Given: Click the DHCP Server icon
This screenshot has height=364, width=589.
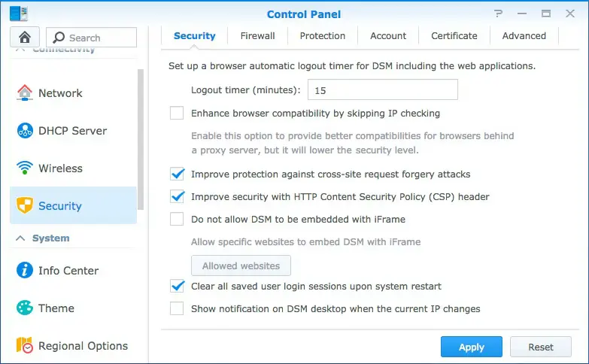Looking at the screenshot, I should tap(25, 131).
